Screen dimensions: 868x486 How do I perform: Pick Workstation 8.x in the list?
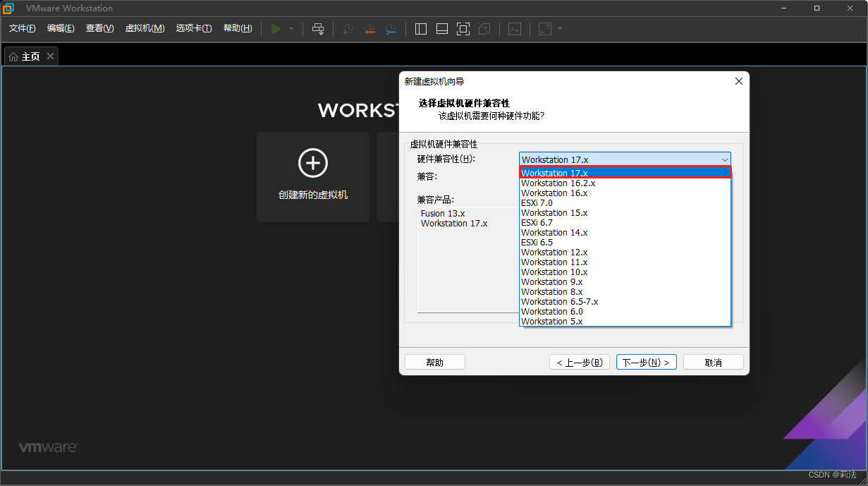[x=625, y=291]
